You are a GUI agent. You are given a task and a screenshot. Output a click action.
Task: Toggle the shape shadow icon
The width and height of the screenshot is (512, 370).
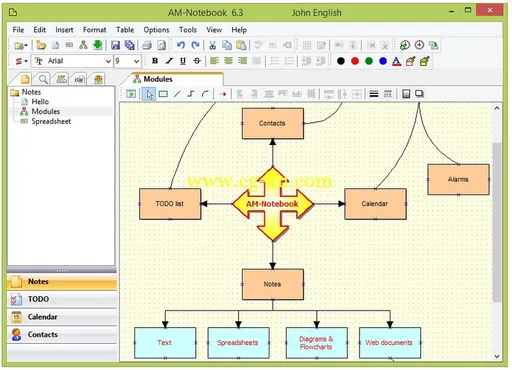(x=419, y=94)
